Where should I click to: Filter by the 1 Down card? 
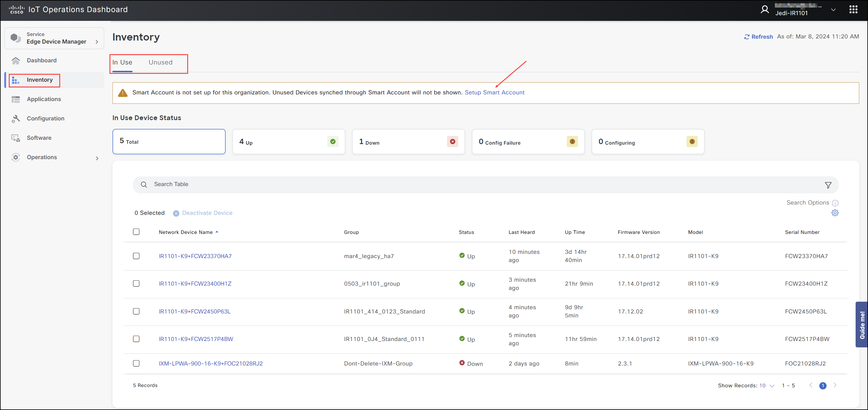coord(408,142)
